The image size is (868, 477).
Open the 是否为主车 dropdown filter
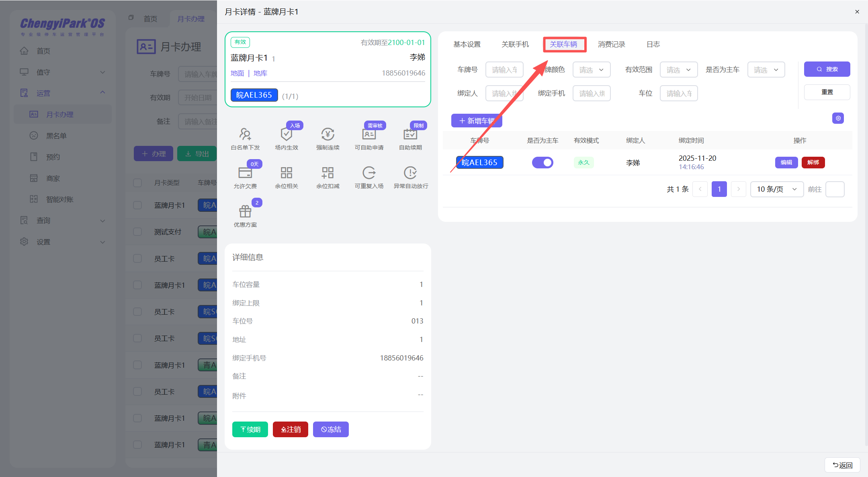tap(766, 70)
